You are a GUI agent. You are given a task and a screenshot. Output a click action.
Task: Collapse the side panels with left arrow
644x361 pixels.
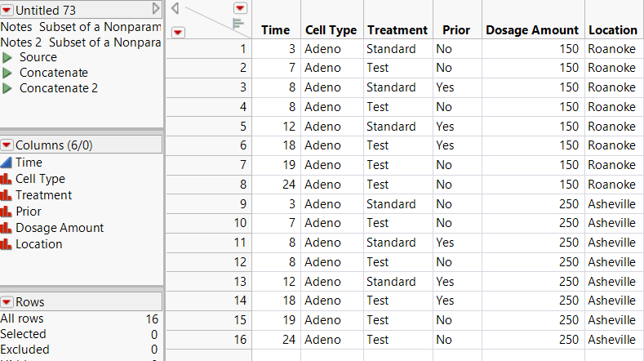[175, 8]
